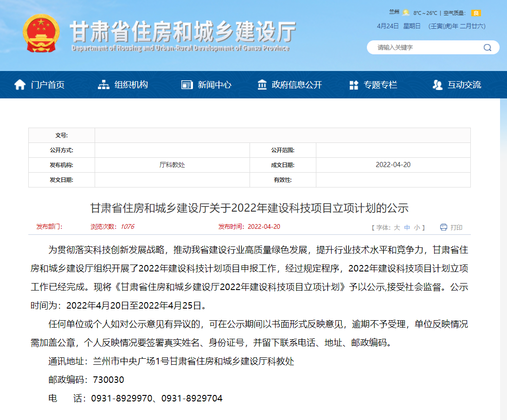Go to 门户首页 in navigation
Image resolution: width=507 pixels, height=420 pixels.
click(48, 85)
